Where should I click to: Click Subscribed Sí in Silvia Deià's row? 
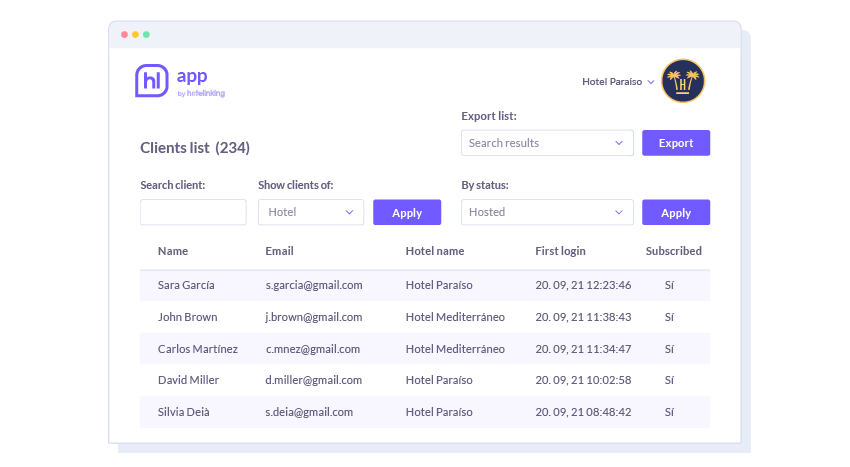point(669,412)
